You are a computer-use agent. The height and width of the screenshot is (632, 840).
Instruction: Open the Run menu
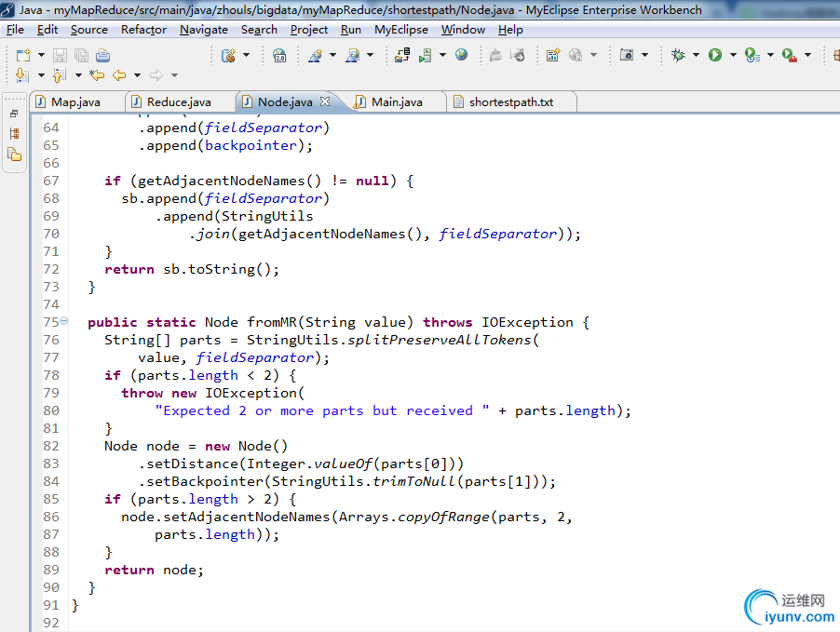click(351, 30)
